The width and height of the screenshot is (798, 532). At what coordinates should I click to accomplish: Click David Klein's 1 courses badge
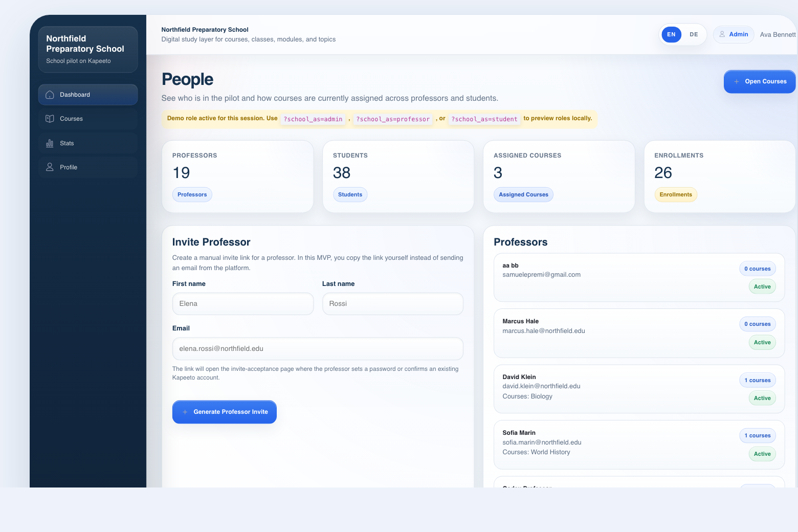tap(757, 380)
